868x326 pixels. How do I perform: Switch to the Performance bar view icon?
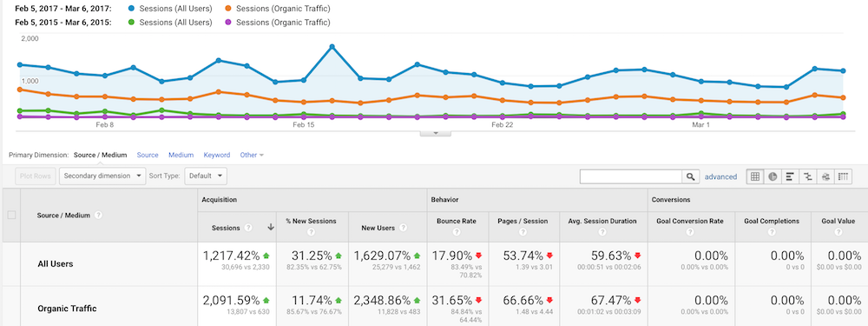click(x=790, y=176)
